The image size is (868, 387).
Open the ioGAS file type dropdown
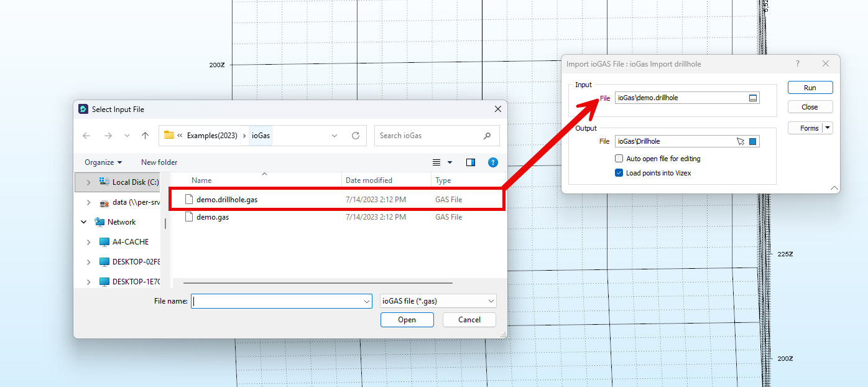click(438, 301)
